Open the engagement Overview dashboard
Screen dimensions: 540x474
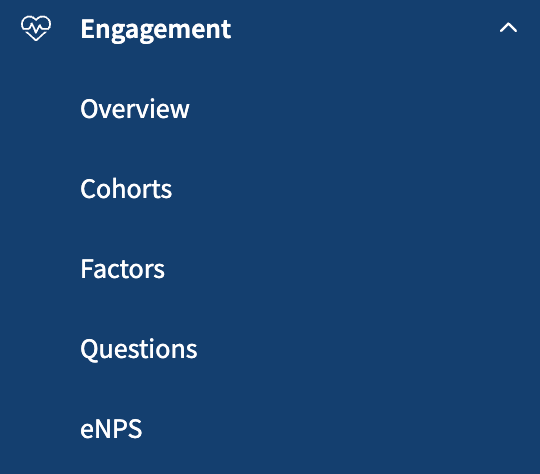135,109
